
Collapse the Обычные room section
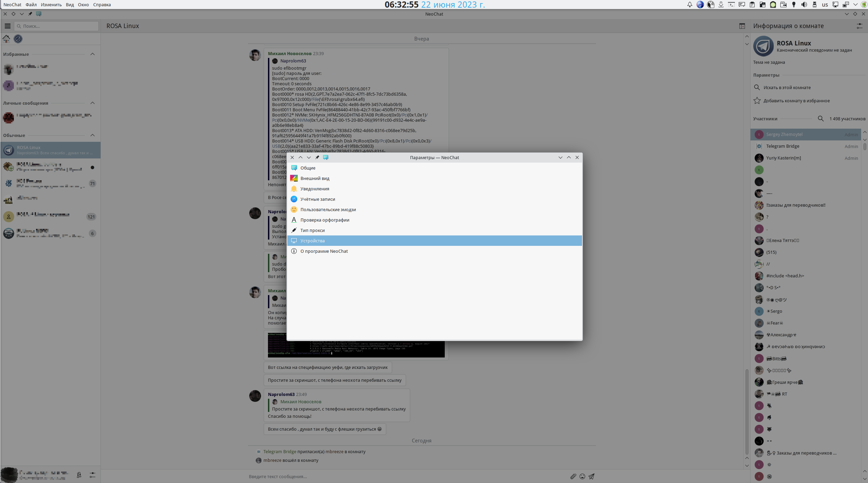pos(93,135)
